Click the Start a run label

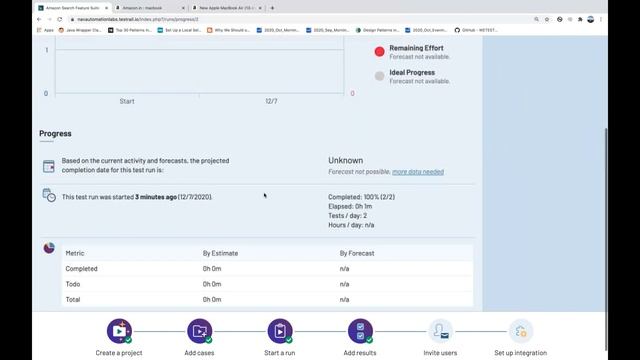[280, 353]
